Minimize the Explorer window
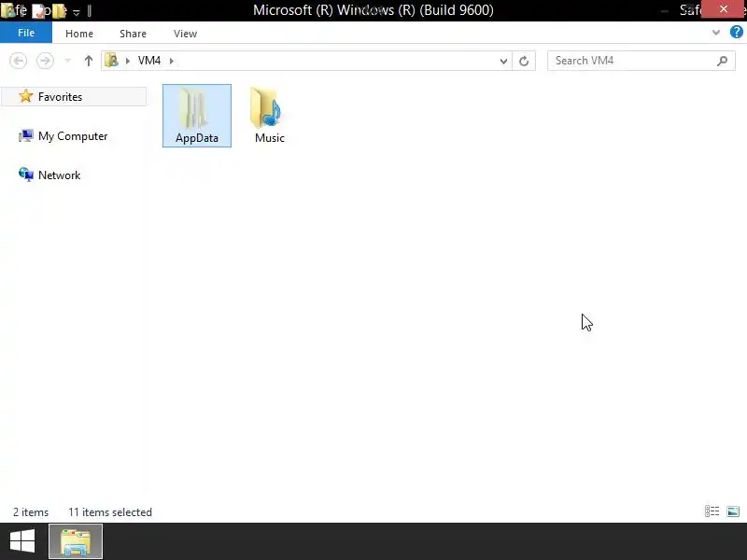The image size is (747, 560). [x=665, y=9]
